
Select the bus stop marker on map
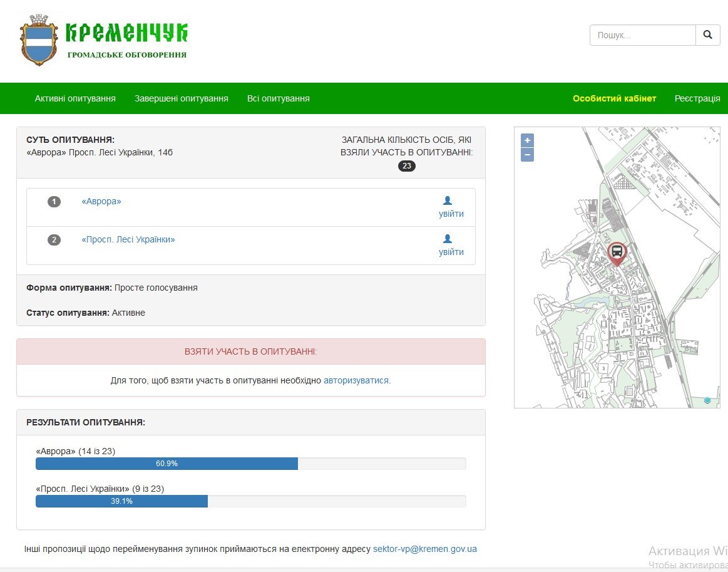pos(617,252)
